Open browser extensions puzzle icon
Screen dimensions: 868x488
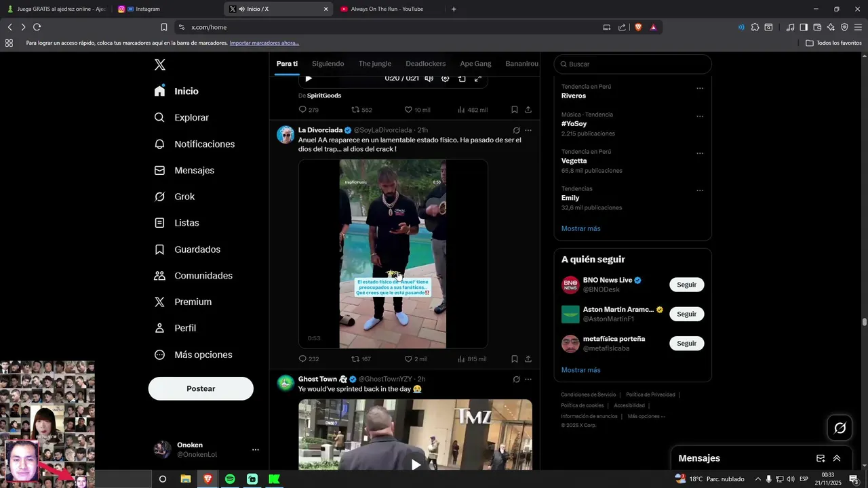755,27
